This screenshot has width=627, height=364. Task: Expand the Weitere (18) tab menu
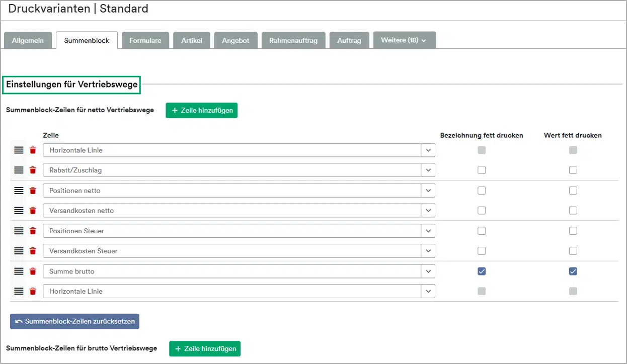click(x=404, y=40)
